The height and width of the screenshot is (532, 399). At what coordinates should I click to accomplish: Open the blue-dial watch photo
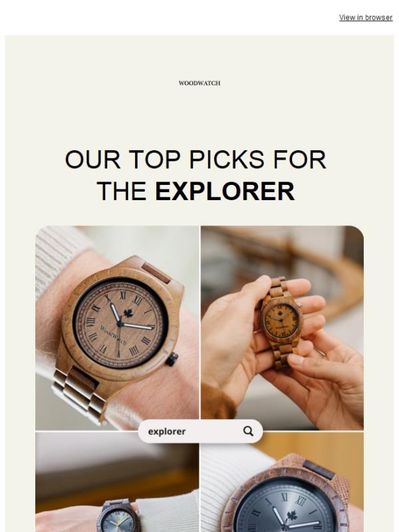click(x=282, y=482)
